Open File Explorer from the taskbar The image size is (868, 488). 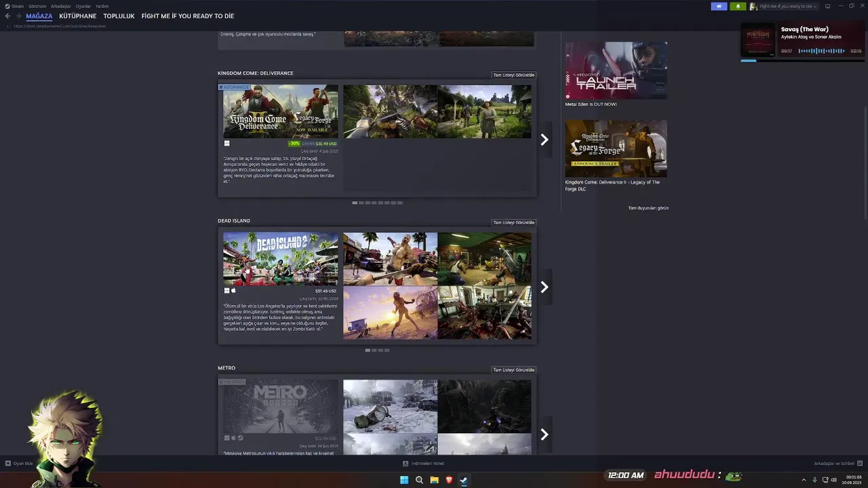coord(434,480)
